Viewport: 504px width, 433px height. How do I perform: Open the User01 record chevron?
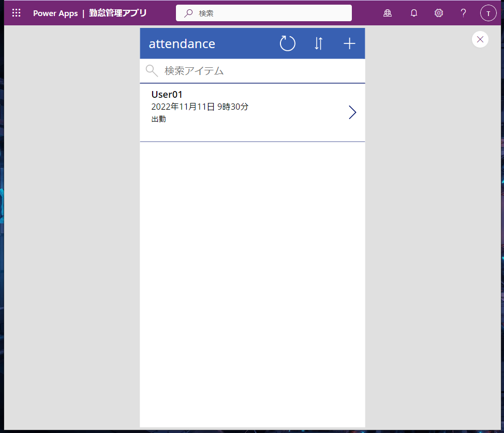[x=352, y=112]
